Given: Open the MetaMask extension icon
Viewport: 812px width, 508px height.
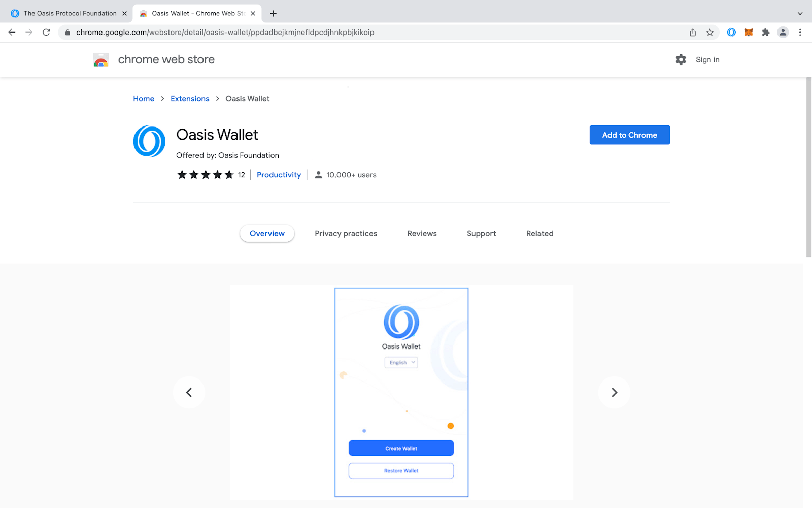Looking at the screenshot, I should pyautogui.click(x=749, y=32).
